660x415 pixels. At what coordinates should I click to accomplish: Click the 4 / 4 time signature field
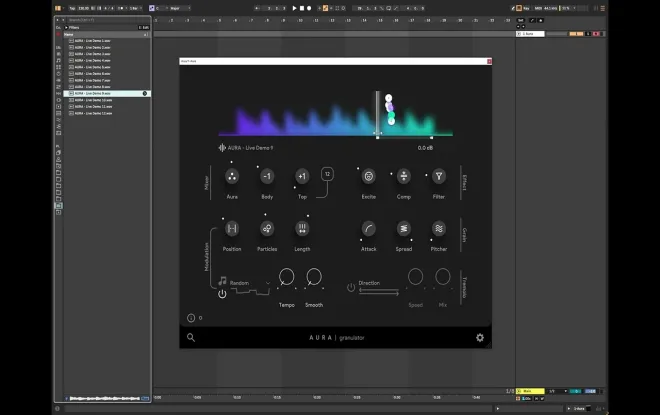tap(109, 8)
